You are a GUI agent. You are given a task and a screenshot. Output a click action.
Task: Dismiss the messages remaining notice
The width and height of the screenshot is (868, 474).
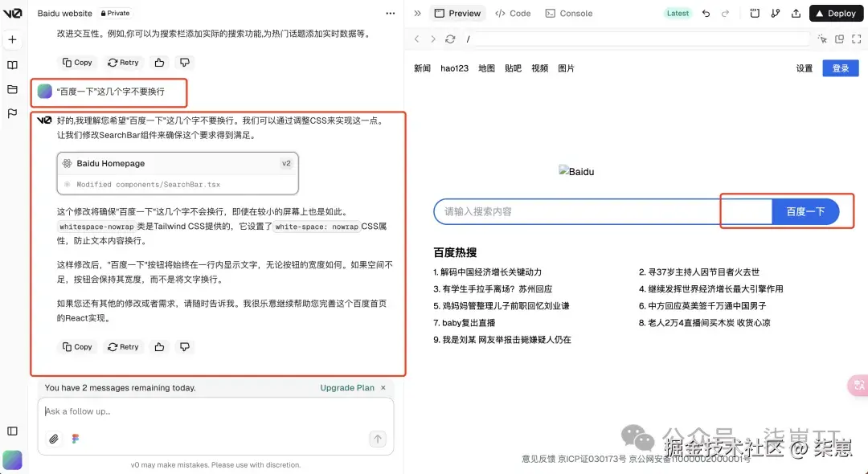coord(383,388)
